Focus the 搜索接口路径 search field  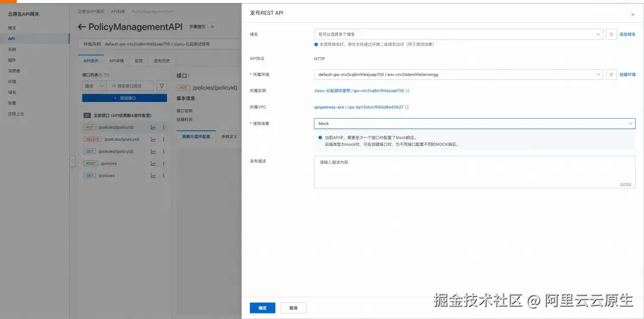click(x=130, y=86)
